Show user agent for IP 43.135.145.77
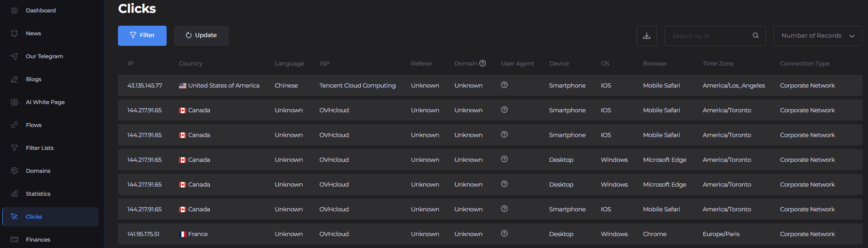 [x=504, y=85]
